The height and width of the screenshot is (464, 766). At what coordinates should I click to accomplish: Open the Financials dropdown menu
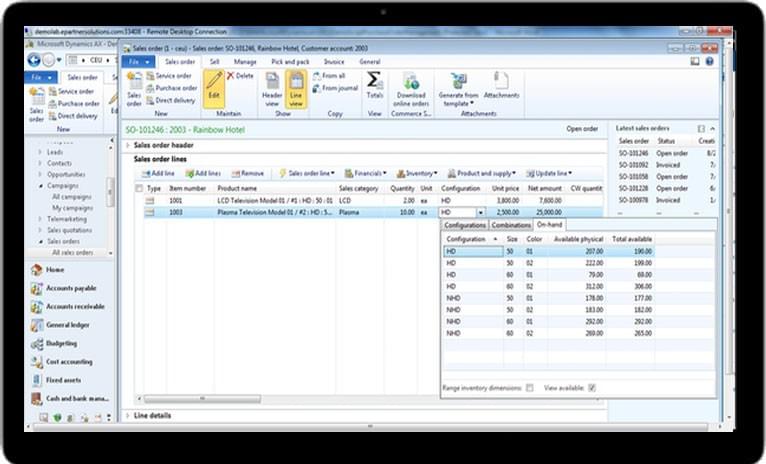(365, 173)
